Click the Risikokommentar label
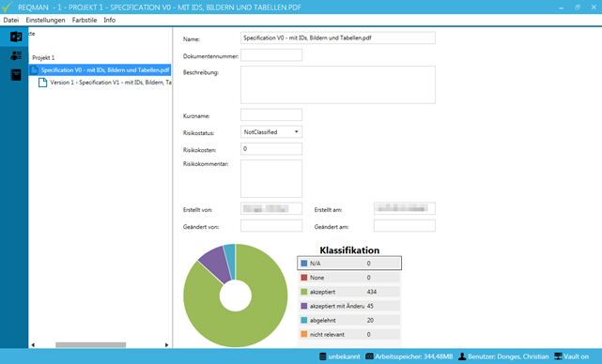 click(x=206, y=164)
